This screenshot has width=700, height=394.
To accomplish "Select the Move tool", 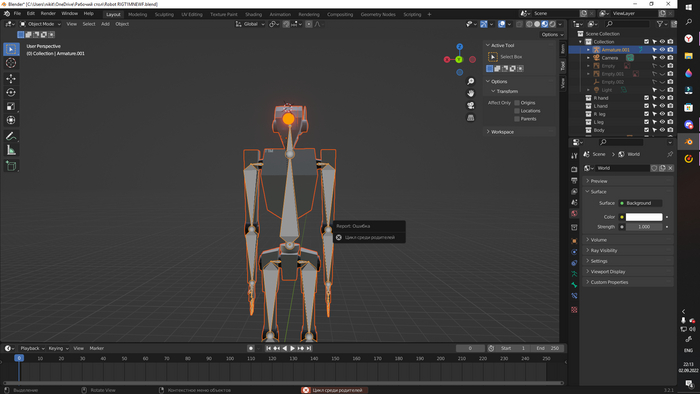I will coord(11,79).
